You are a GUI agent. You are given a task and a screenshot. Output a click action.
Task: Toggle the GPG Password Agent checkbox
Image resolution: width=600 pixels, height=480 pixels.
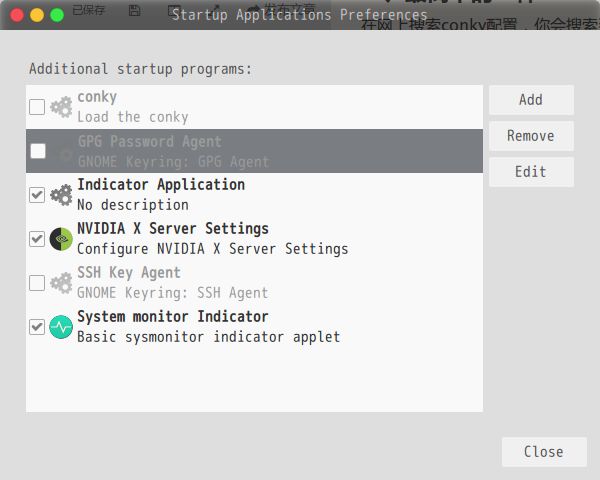38,151
